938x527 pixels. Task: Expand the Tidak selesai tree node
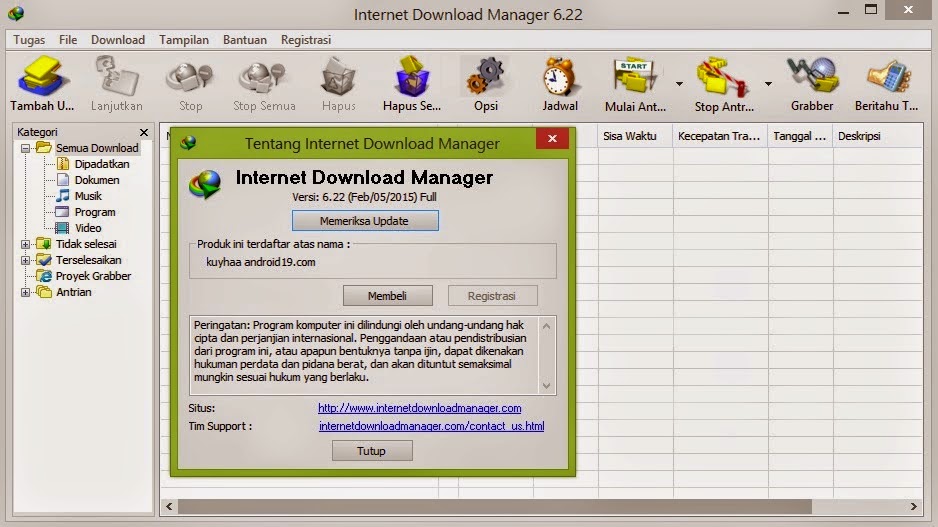[x=25, y=244]
